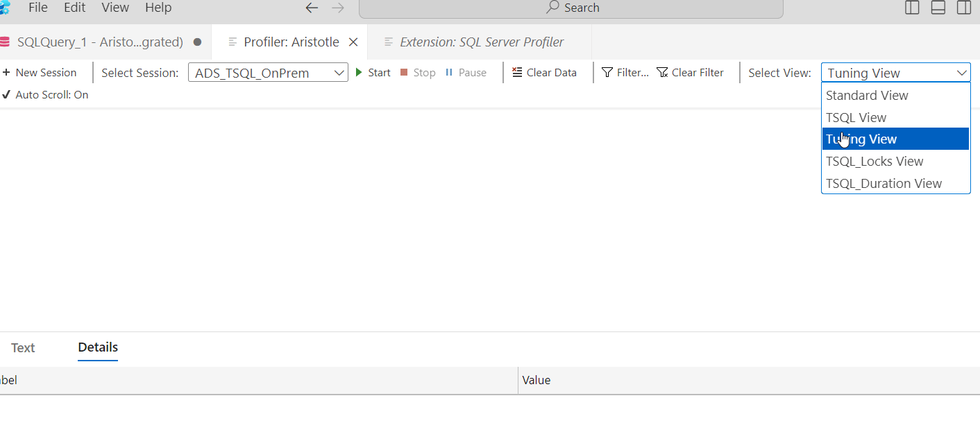This screenshot has width=980, height=423.
Task: Click the New Session plus icon
Action: click(6, 73)
